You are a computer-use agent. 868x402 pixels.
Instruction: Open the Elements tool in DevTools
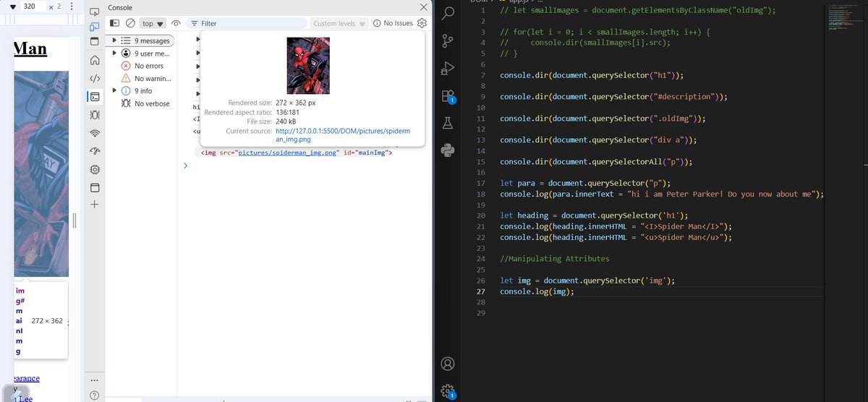point(95,79)
